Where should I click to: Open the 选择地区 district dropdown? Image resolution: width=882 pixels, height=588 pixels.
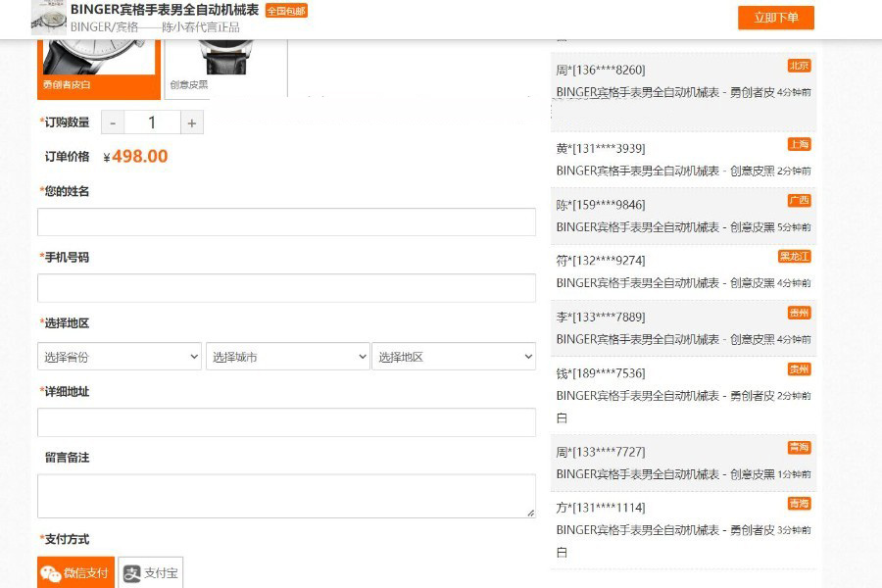(454, 356)
